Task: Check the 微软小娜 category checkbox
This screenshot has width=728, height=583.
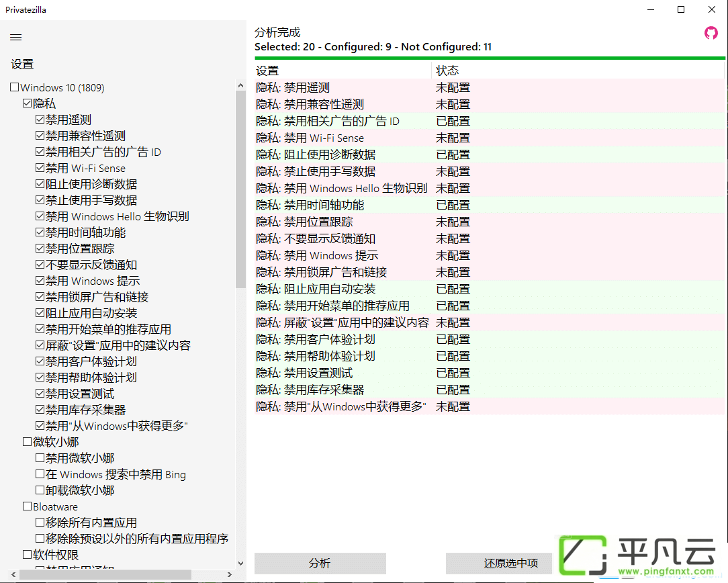Action: coord(27,442)
